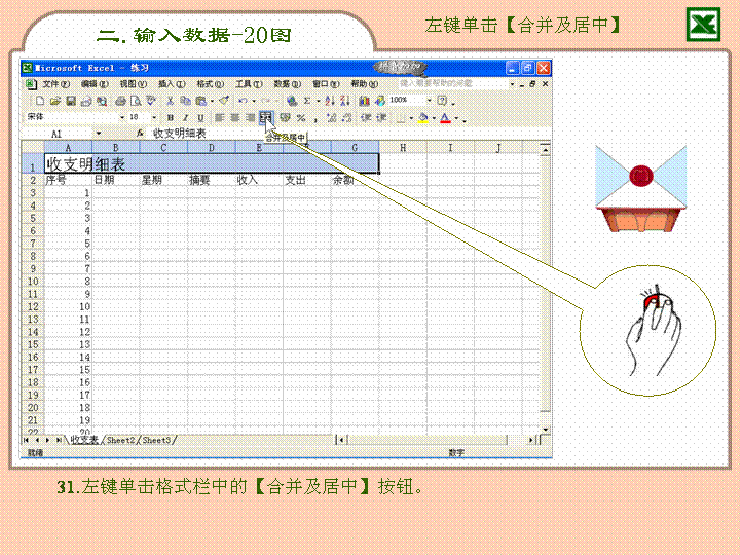Click the percent style icon
The height and width of the screenshot is (555, 740).
click(x=300, y=117)
